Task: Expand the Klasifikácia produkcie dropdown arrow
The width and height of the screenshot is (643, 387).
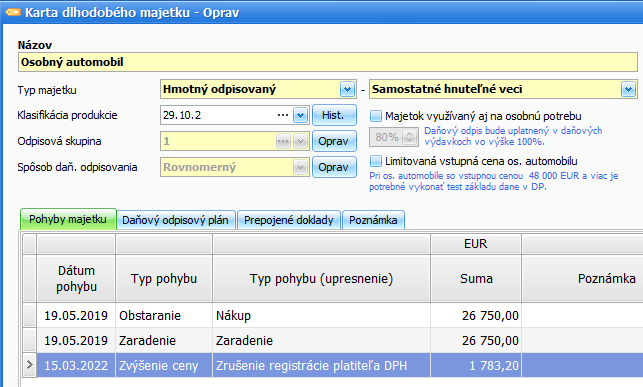Action: [300, 115]
